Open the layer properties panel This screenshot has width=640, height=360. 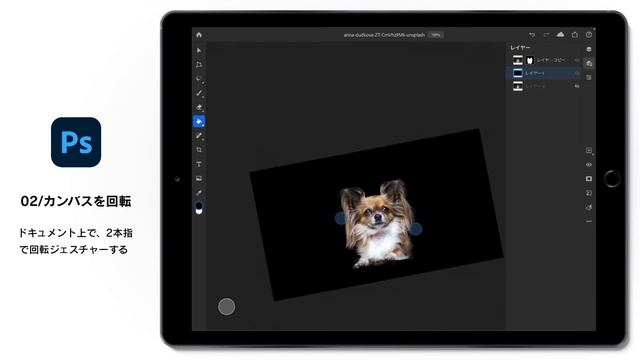point(589,78)
